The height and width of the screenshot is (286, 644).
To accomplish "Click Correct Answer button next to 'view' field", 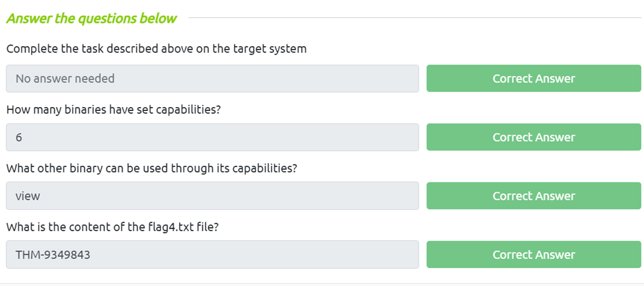I will (x=534, y=196).
